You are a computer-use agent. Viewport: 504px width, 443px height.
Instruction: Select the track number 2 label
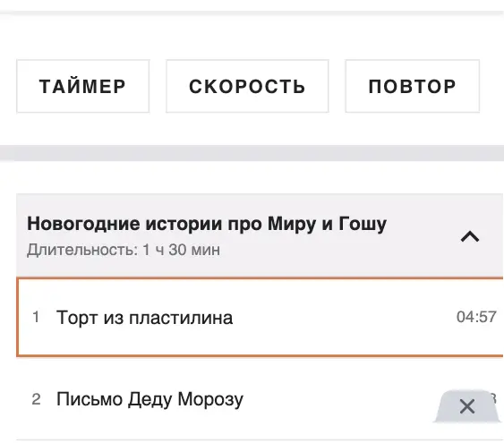point(37,399)
